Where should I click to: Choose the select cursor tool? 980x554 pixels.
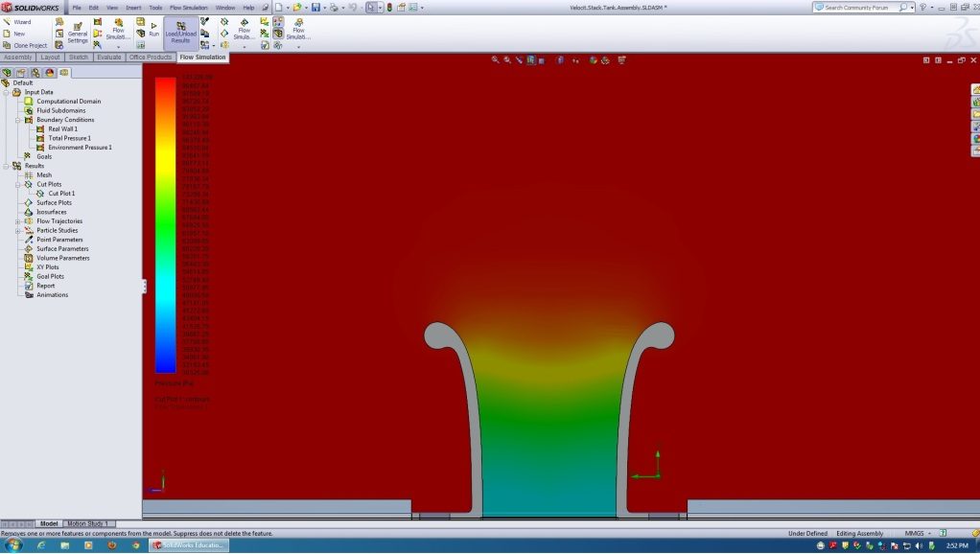pos(371,8)
